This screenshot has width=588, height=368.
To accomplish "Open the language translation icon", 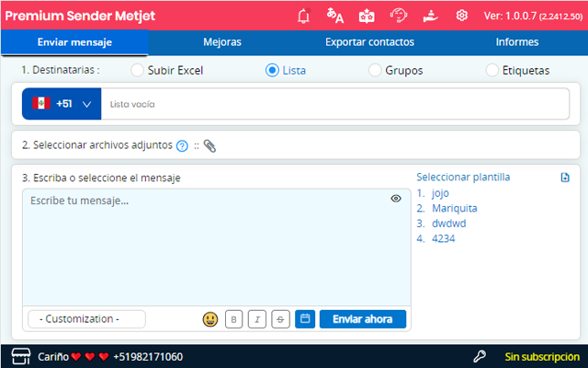I will click(334, 16).
